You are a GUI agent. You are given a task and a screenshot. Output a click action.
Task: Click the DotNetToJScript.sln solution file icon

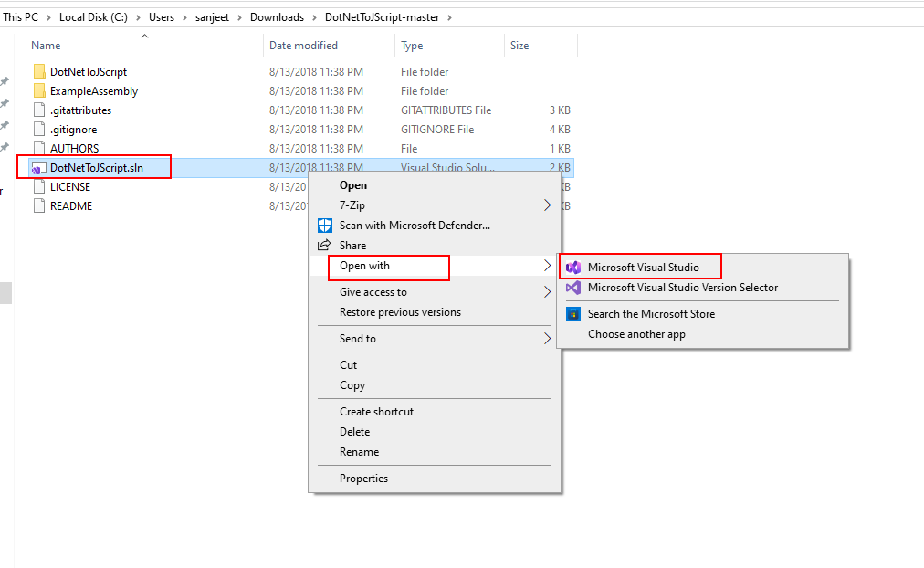click(x=39, y=168)
